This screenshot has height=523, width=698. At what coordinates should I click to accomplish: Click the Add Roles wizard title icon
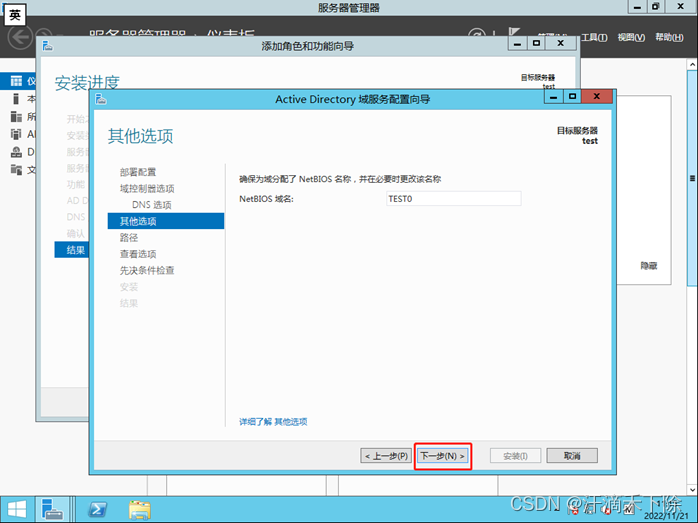pyautogui.click(x=48, y=45)
